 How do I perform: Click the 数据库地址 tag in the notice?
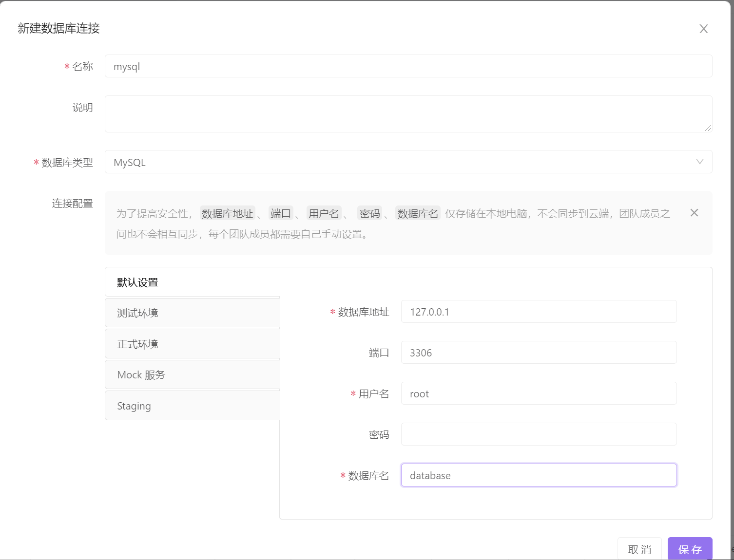click(228, 213)
